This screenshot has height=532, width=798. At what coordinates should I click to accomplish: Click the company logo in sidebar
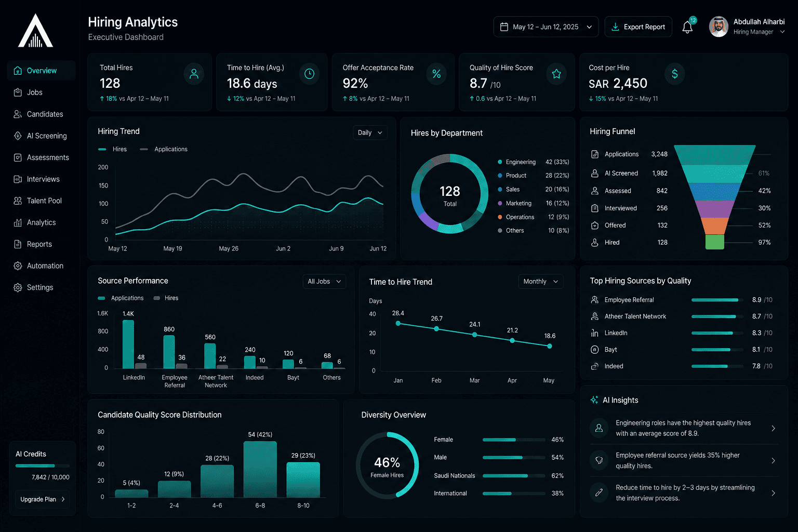click(35, 31)
